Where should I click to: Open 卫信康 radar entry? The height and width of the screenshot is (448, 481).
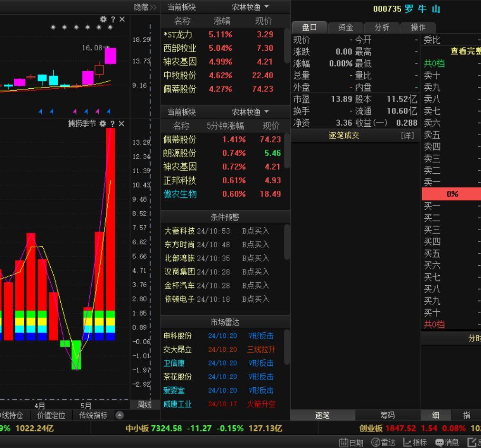(223, 363)
